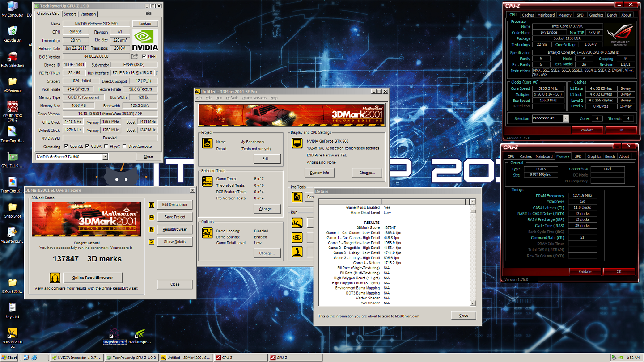Switch to TechPowerUp GPU-Z taskbar item
The image size is (644, 362).
[x=132, y=358]
